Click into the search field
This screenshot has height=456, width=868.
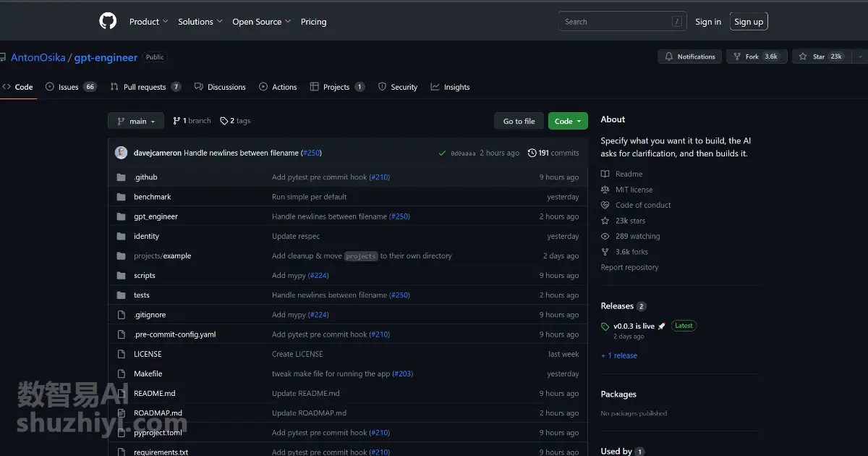click(x=623, y=22)
